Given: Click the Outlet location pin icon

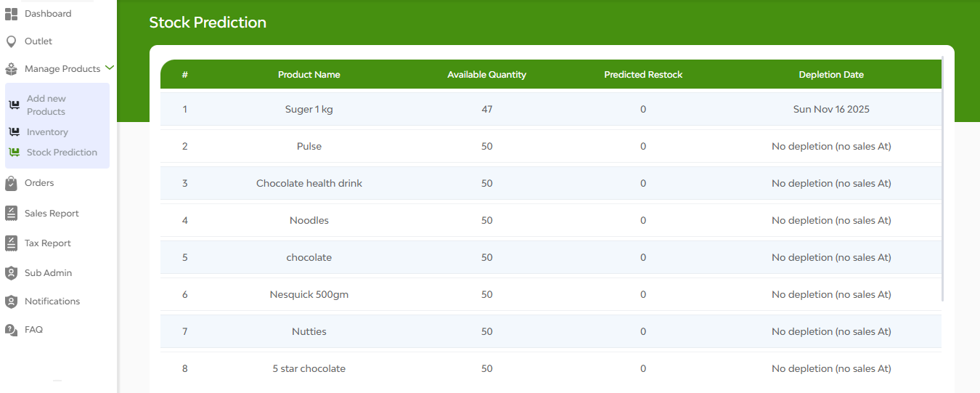Looking at the screenshot, I should point(11,41).
